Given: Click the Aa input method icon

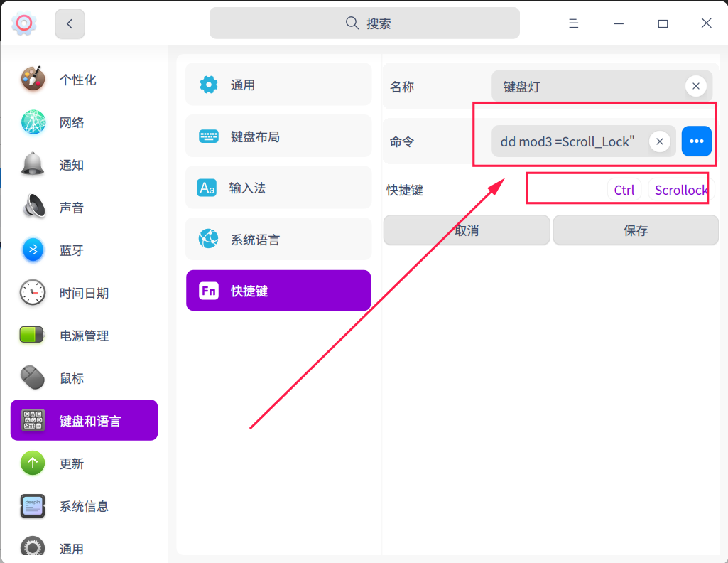Looking at the screenshot, I should [x=207, y=188].
